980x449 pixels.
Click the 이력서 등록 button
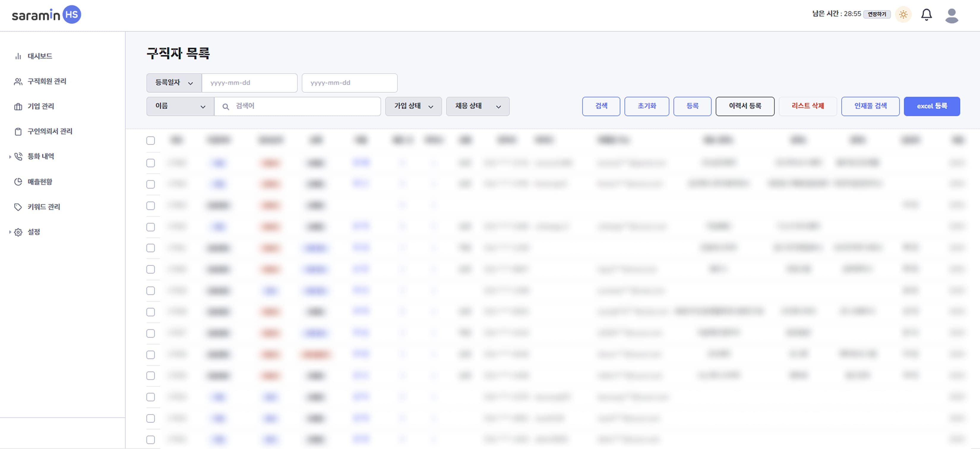pos(745,107)
